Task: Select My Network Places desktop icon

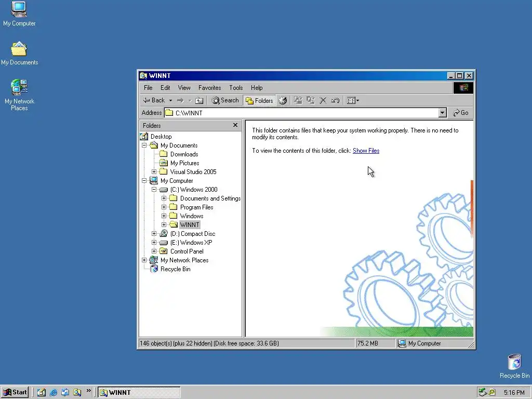Action: pyautogui.click(x=19, y=95)
